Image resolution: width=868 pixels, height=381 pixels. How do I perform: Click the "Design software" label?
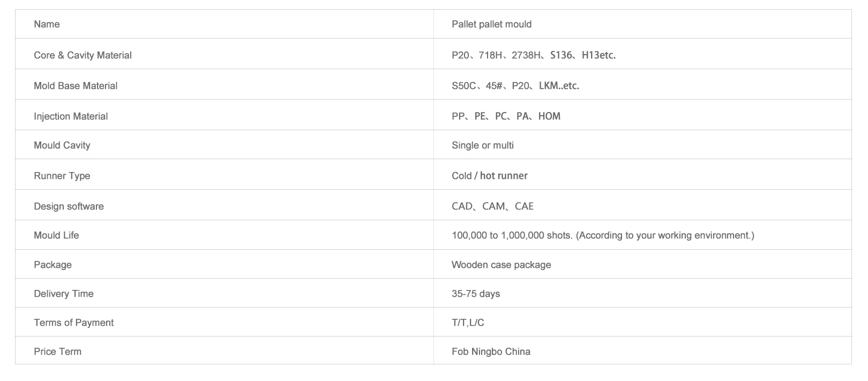pos(69,206)
